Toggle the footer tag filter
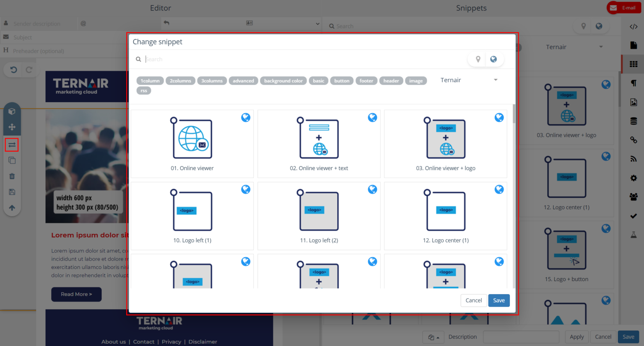 tap(366, 81)
